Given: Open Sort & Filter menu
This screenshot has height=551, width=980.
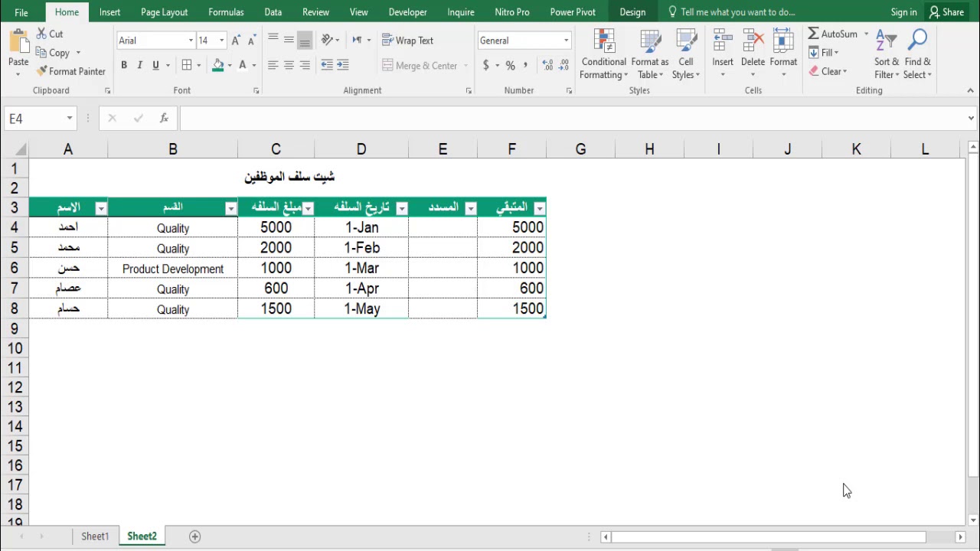Looking at the screenshot, I should click(x=886, y=54).
